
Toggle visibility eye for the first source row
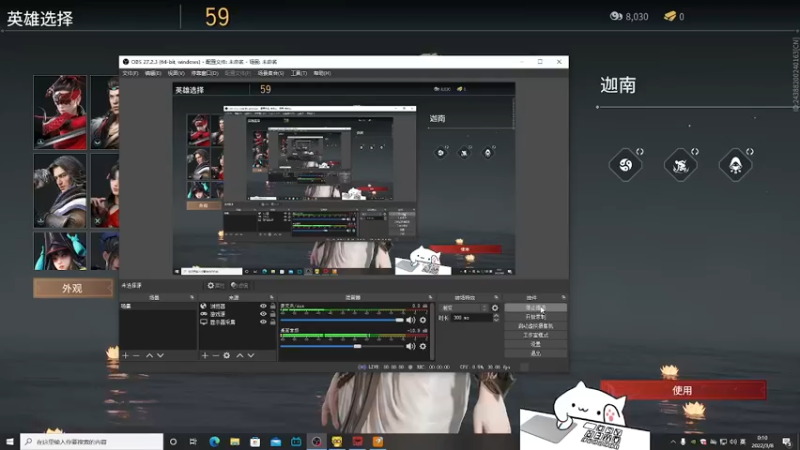263,306
